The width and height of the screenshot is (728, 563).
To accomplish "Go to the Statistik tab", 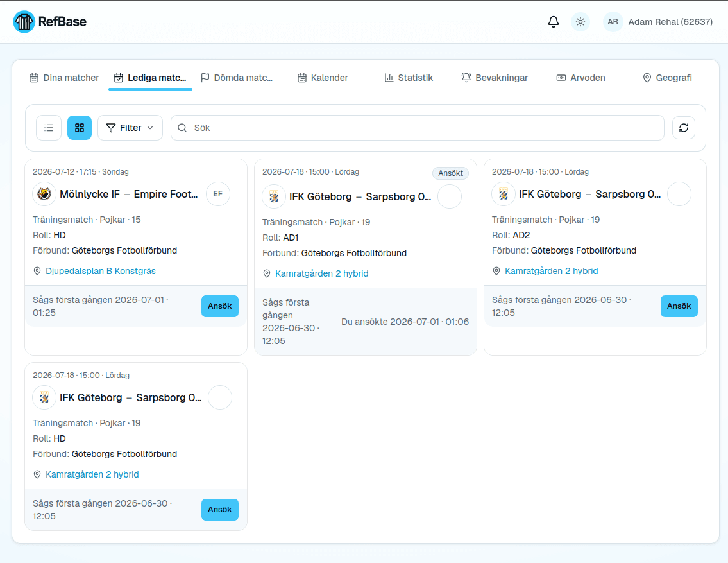I will pos(409,78).
